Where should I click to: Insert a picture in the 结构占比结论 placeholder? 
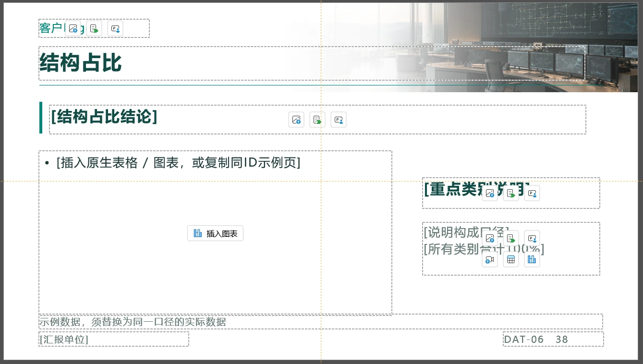coord(296,120)
